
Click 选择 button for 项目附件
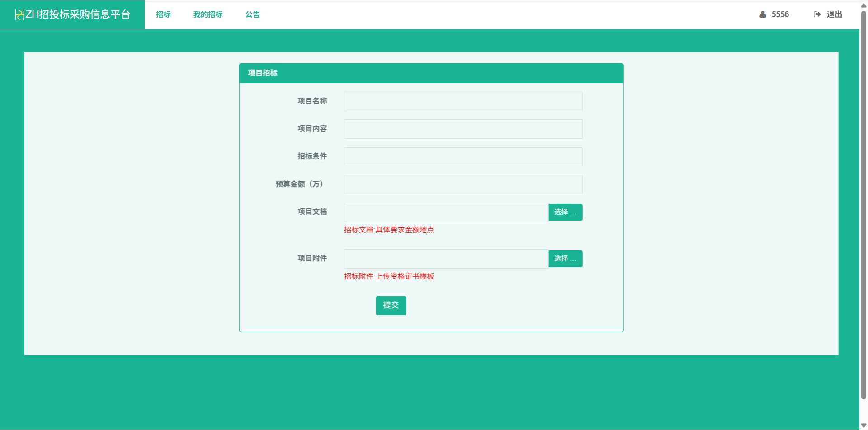coord(565,259)
